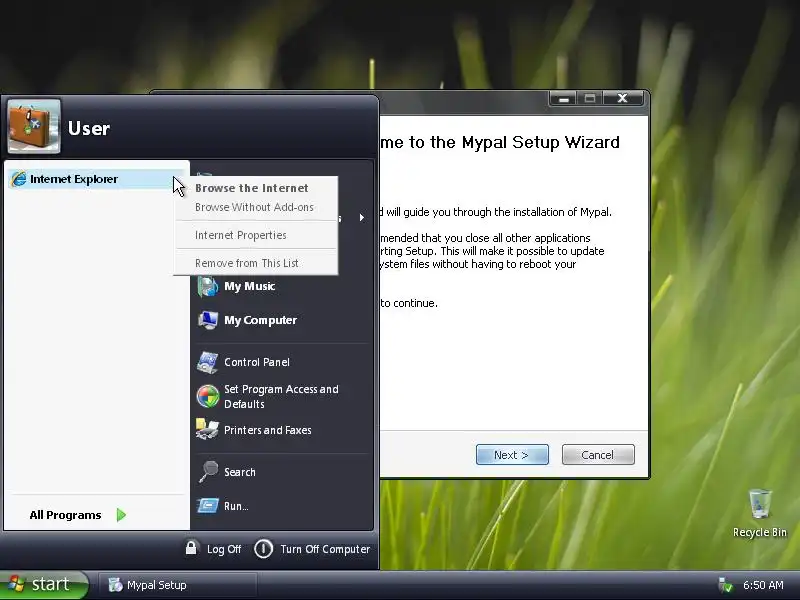800x600 pixels.
Task: Expand the submenu arrow beside the context menu
Action: coord(361,217)
